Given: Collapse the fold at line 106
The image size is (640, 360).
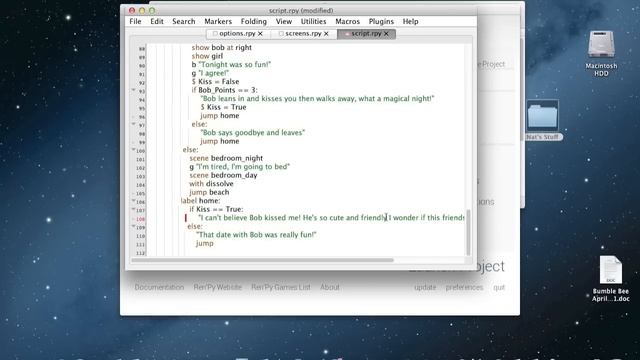Looking at the screenshot, I should [x=133, y=200].
